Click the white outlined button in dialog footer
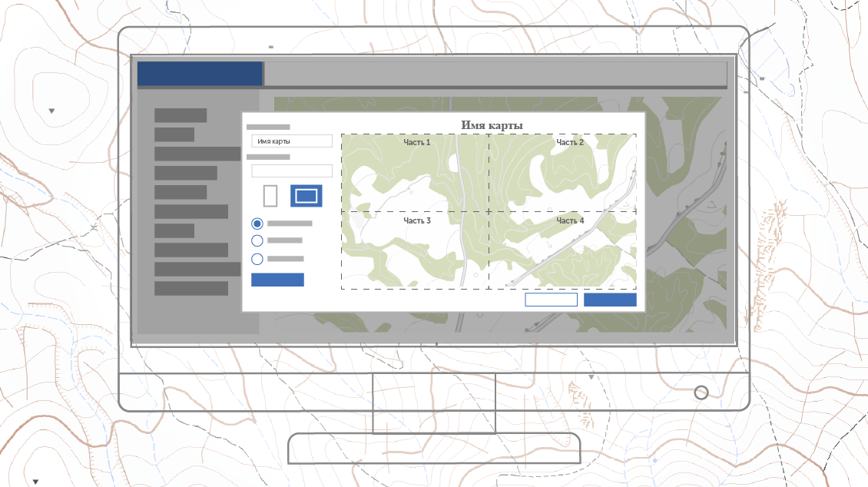Screen dimensions: 868x487 [x=551, y=300]
